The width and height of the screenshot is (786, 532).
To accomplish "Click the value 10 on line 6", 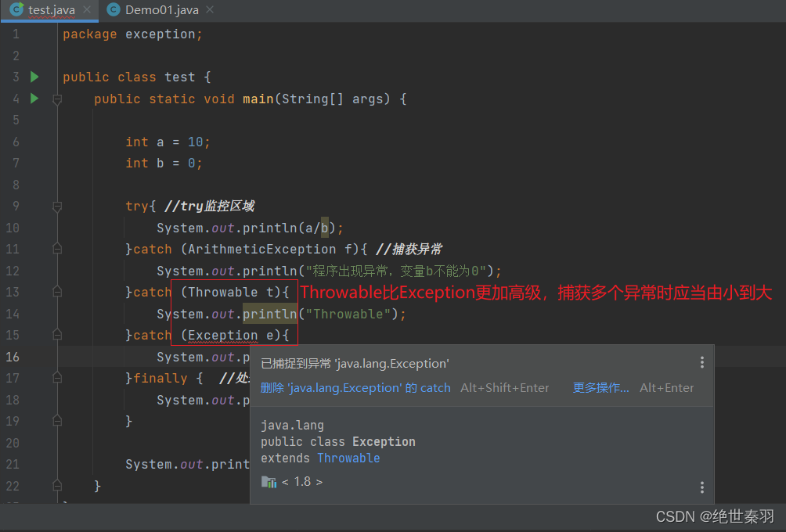I will tap(196, 142).
